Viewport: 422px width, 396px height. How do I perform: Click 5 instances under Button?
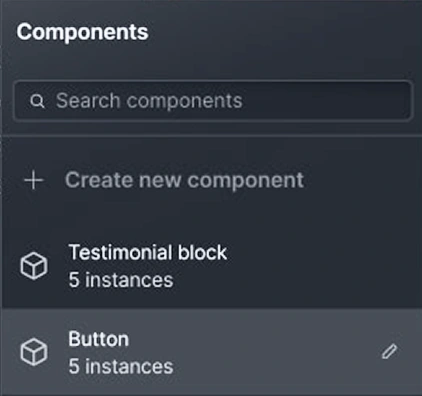tap(121, 366)
